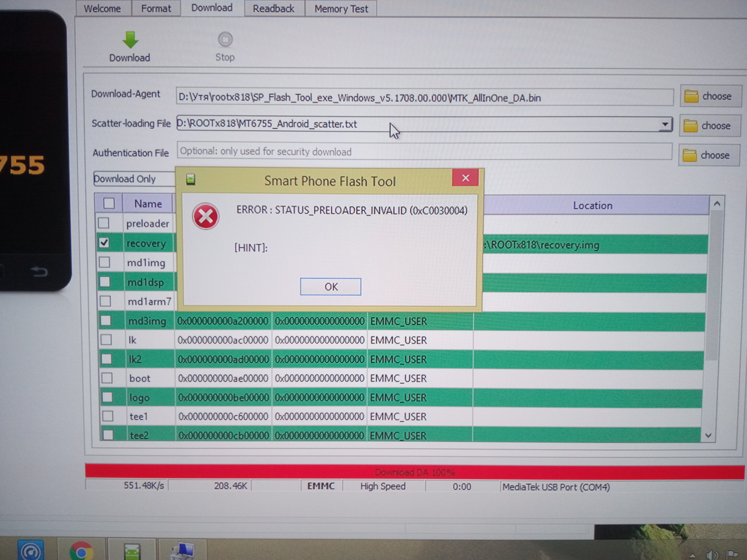Enable the boot partition checkbox
The height and width of the screenshot is (560, 747).
click(x=107, y=378)
